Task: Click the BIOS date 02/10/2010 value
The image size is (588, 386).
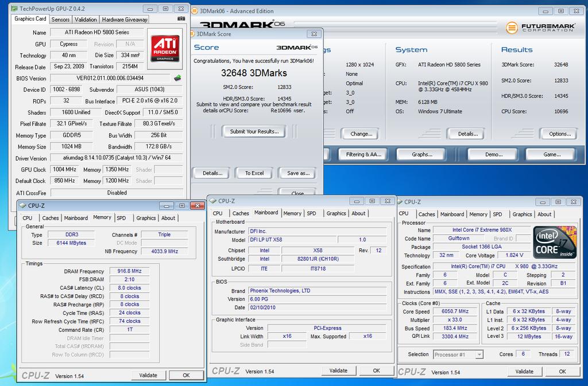Action: click(x=318, y=307)
